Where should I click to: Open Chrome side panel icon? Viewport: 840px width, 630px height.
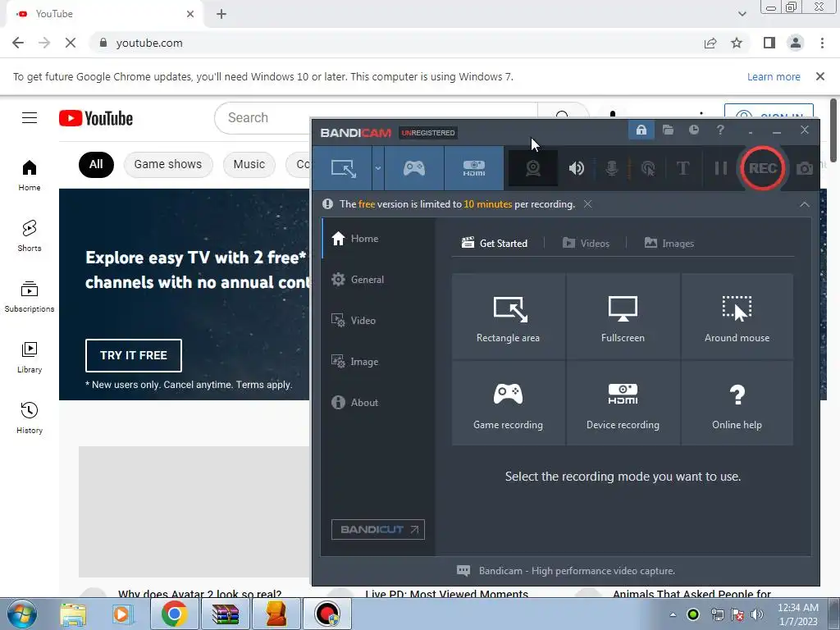point(769,43)
